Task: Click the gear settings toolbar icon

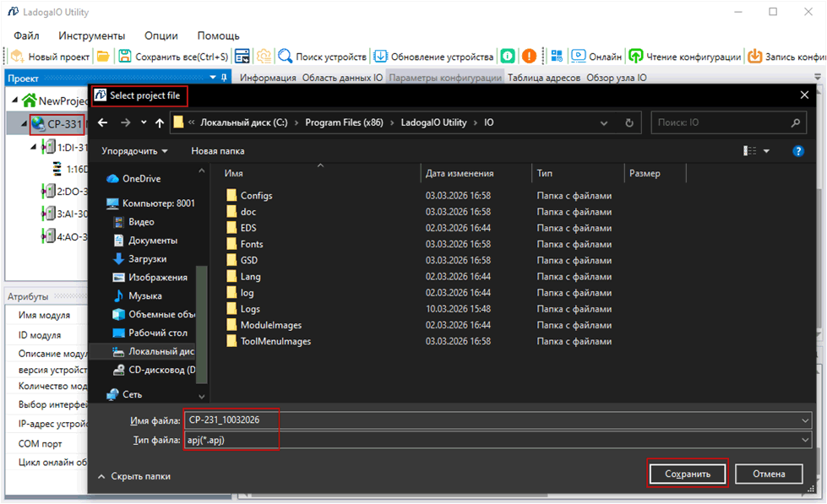Action: point(264,56)
